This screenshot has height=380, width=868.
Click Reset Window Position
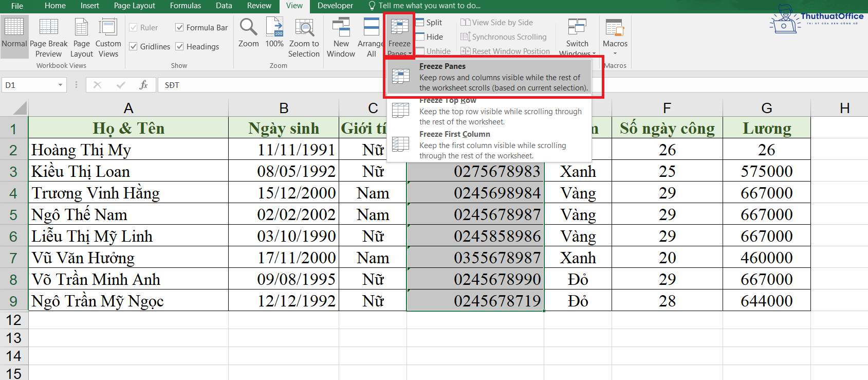click(505, 51)
